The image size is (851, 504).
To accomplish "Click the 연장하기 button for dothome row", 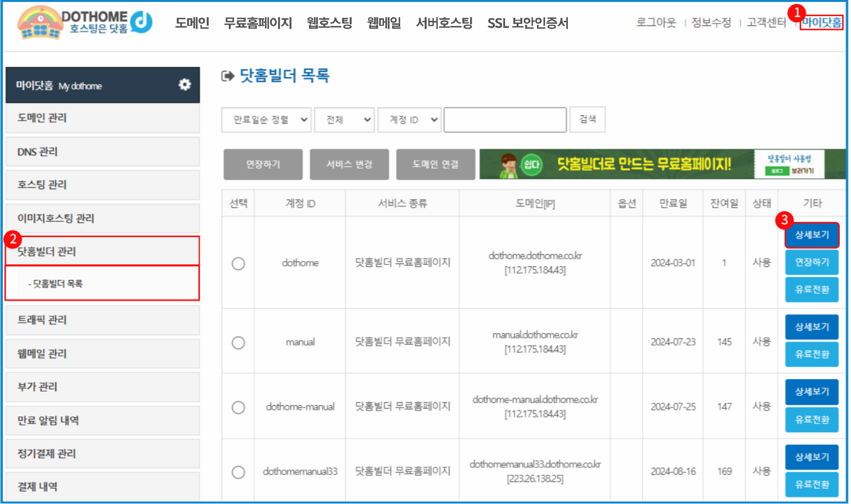I will [811, 262].
